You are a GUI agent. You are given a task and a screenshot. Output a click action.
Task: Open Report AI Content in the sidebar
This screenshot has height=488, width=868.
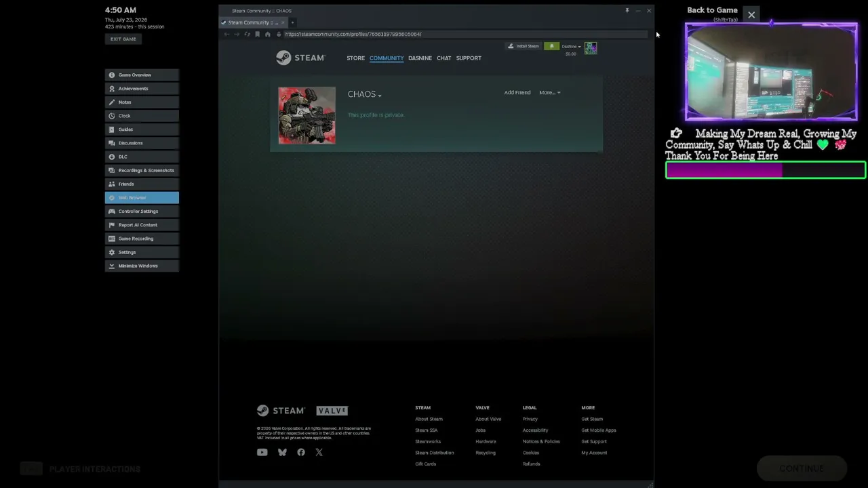coord(142,225)
